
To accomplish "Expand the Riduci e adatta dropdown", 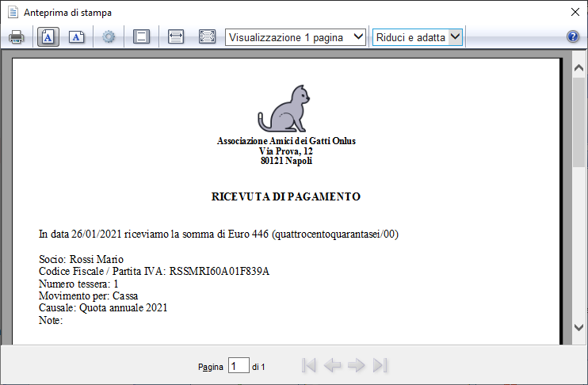I will [x=418, y=37].
